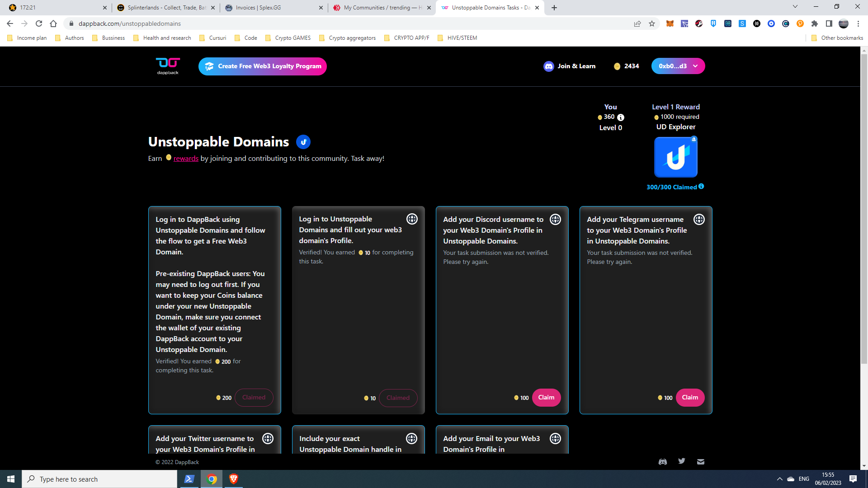Open notifications center in system tray
Image resolution: width=868 pixels, height=488 pixels.
(x=853, y=479)
